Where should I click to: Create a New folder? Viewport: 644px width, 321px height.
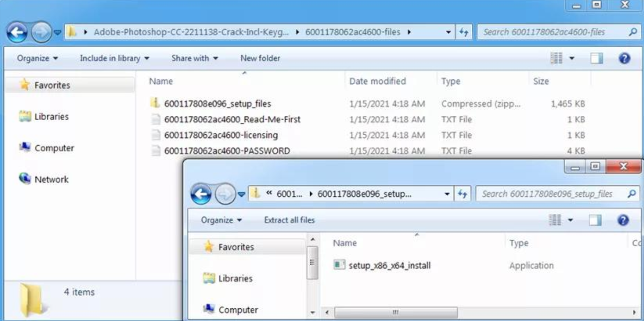260,58
